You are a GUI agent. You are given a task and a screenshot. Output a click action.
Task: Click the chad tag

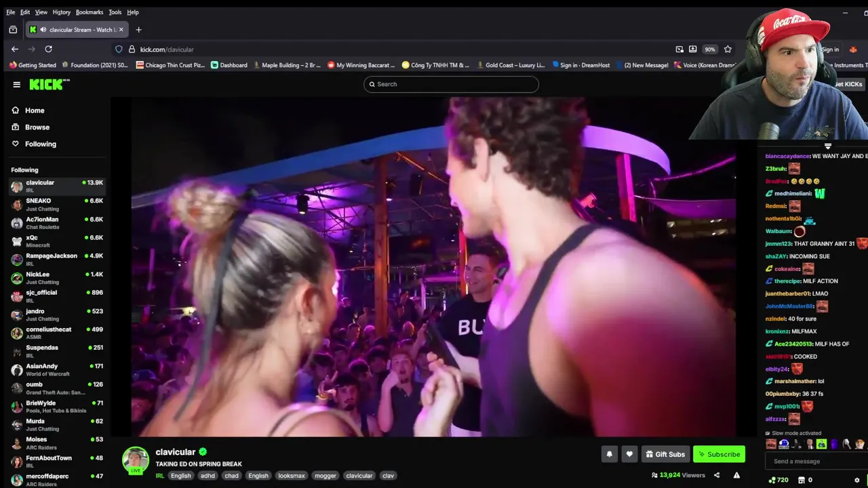point(232,476)
